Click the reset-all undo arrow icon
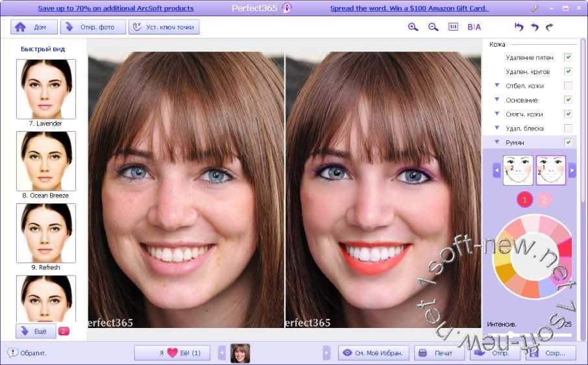The height and width of the screenshot is (365, 588). 519,27
